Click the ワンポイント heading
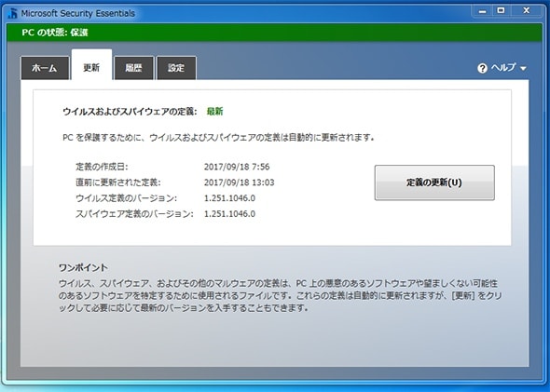This screenshot has width=550, height=392. click(x=84, y=268)
